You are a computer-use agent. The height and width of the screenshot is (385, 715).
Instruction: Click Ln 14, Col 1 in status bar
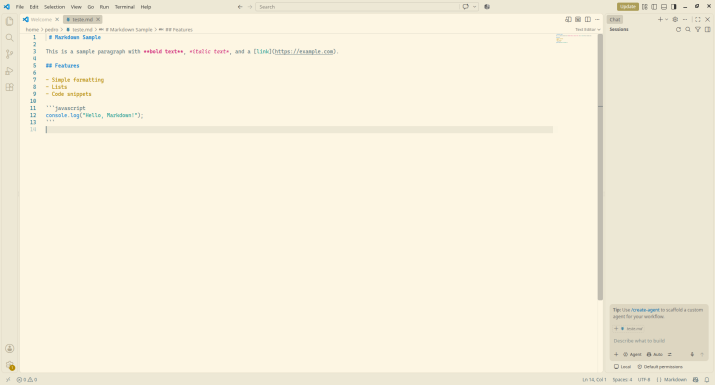pyautogui.click(x=594, y=380)
